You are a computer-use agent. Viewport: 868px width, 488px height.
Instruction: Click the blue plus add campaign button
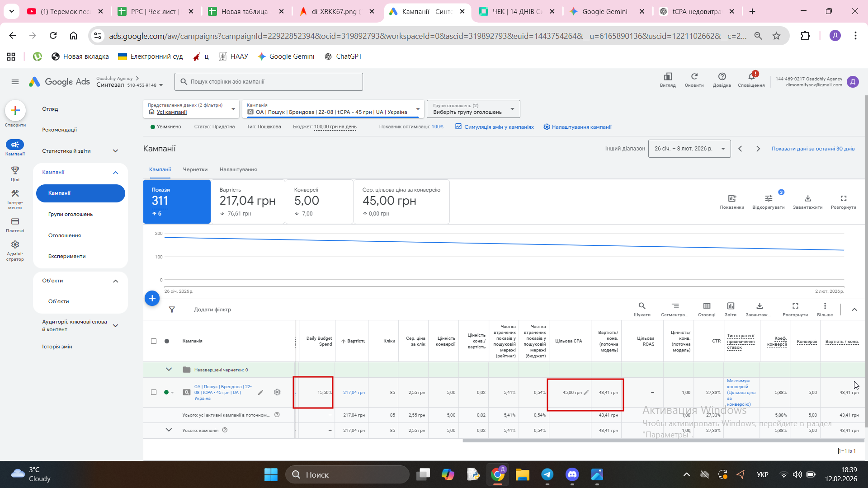(x=152, y=298)
